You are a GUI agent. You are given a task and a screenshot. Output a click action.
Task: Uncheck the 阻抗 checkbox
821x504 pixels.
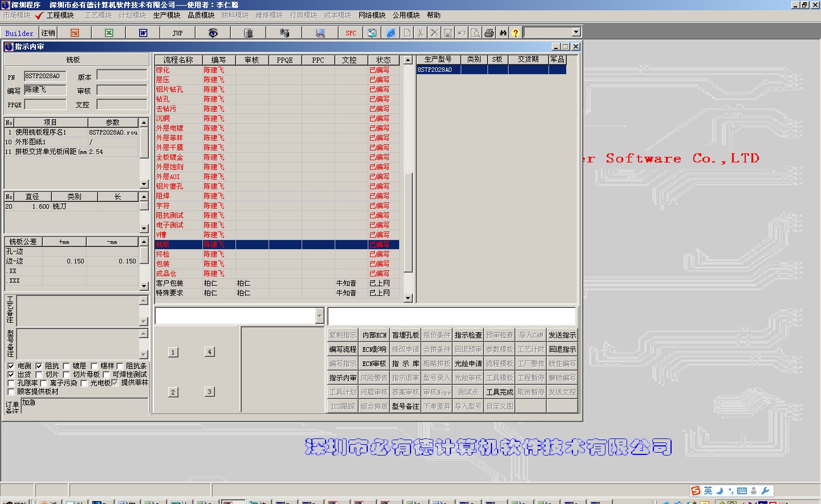(39, 366)
